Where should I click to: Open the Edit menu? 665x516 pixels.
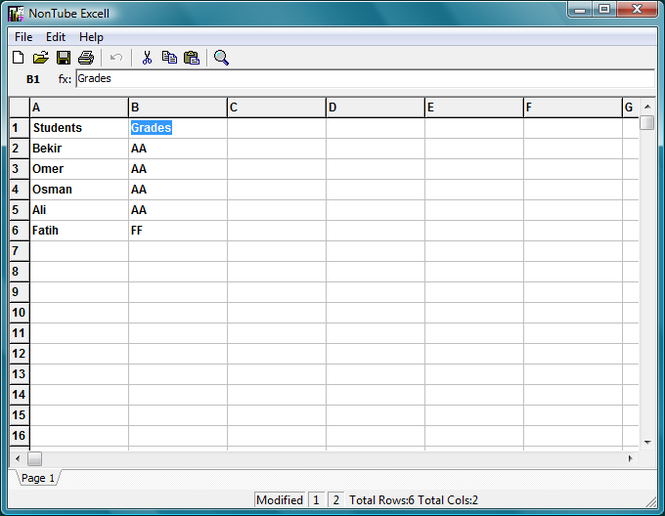pos(56,37)
